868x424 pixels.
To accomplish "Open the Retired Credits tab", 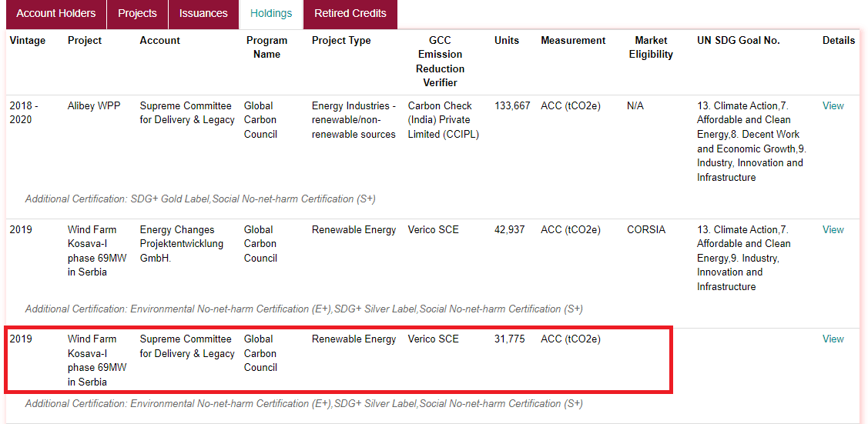I will pyautogui.click(x=350, y=14).
